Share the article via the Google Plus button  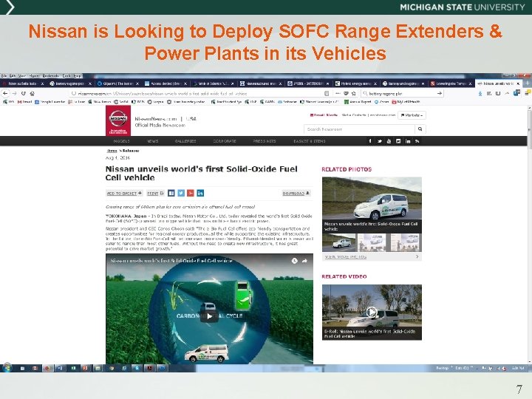(191, 193)
